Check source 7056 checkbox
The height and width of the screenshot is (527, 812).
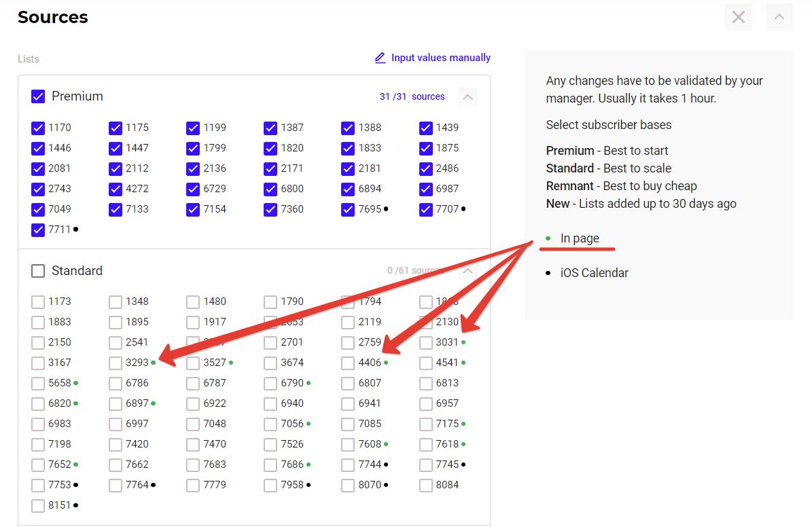270,424
